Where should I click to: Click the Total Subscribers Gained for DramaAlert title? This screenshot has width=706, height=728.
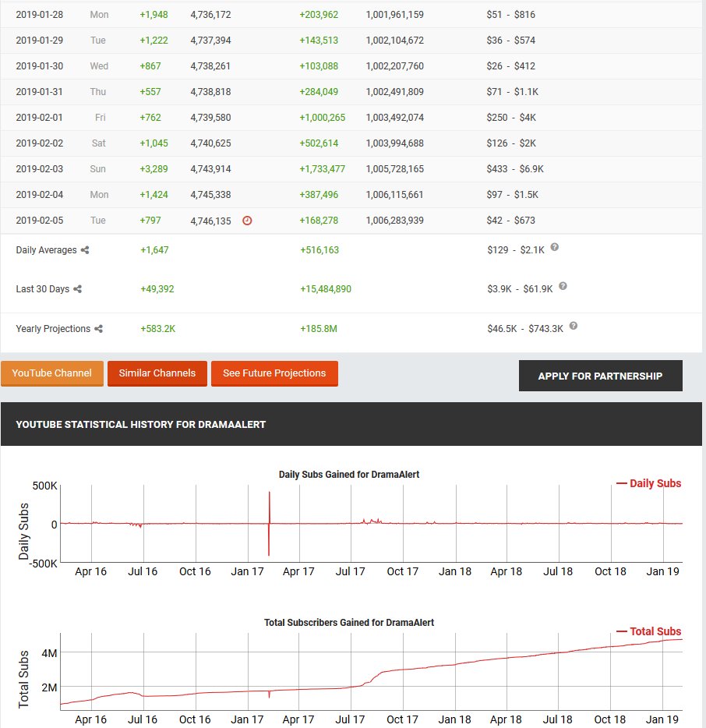(348, 623)
